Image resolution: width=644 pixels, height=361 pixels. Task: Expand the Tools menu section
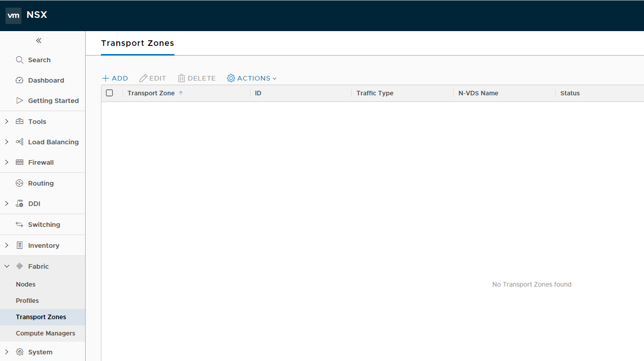pos(7,121)
